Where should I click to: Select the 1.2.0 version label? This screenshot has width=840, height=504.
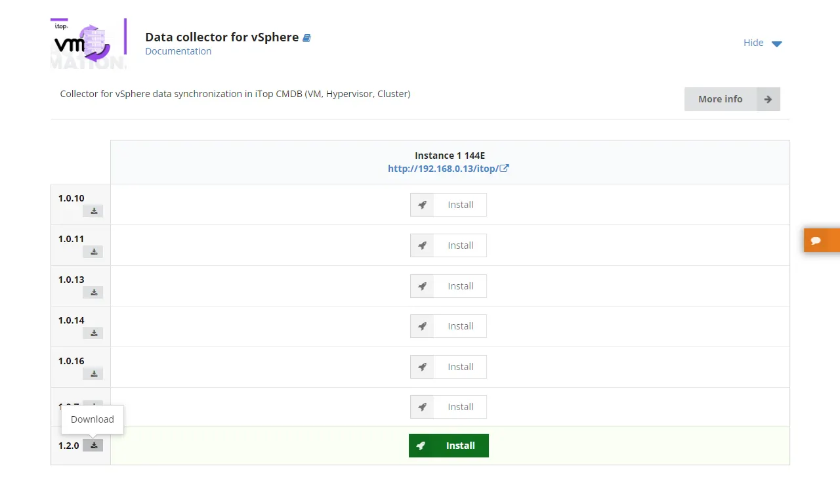pyautogui.click(x=68, y=446)
